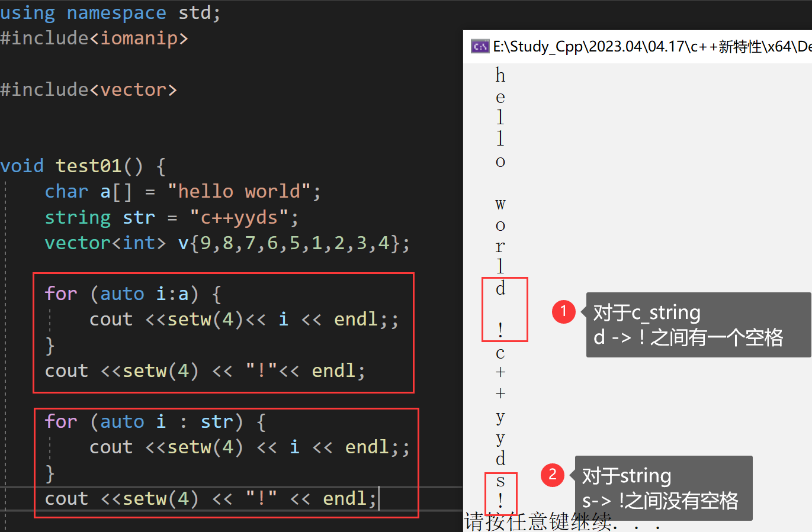Click the console window's cmd icon
Viewport: 812px width, 532px height.
[x=480, y=46]
